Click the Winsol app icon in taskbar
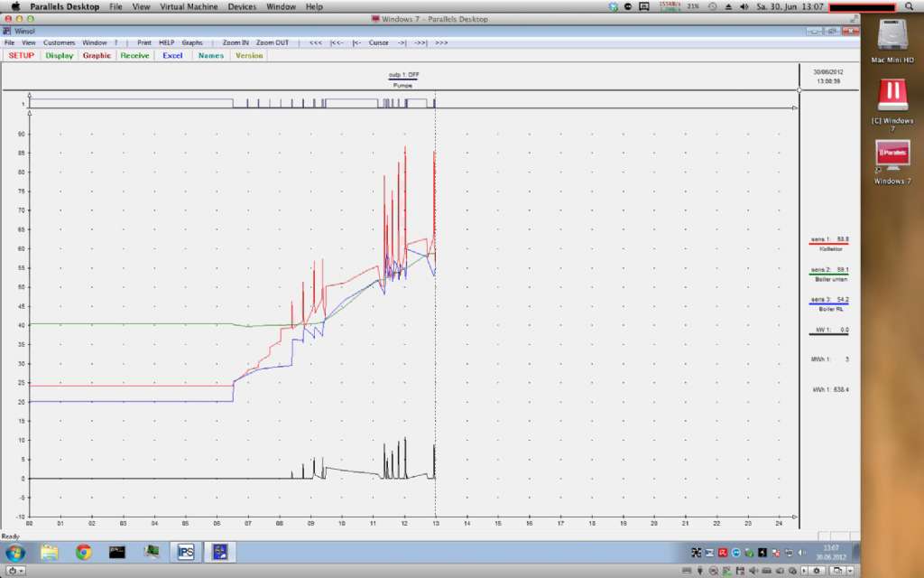The image size is (924, 578). click(x=220, y=552)
